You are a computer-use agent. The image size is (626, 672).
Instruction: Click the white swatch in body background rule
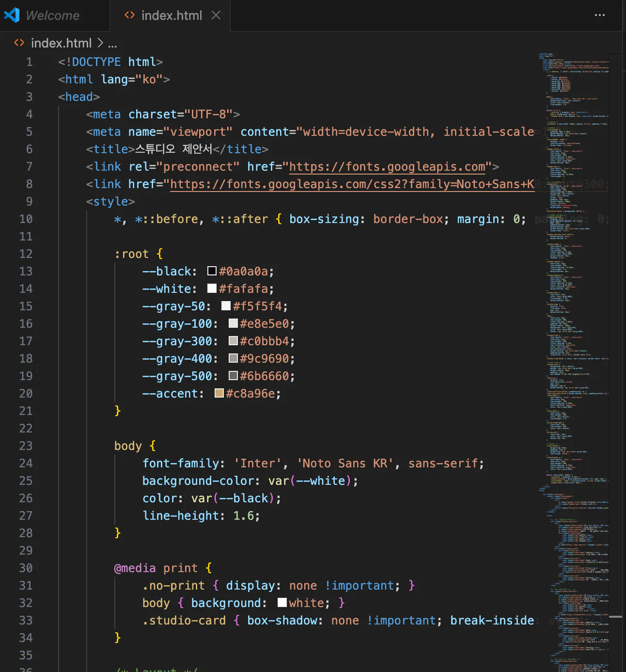tap(282, 603)
